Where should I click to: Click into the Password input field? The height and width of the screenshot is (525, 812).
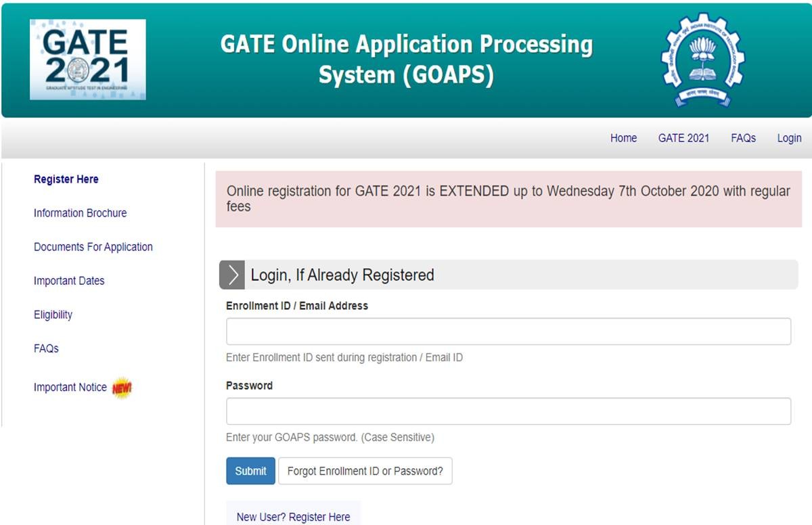(508, 411)
